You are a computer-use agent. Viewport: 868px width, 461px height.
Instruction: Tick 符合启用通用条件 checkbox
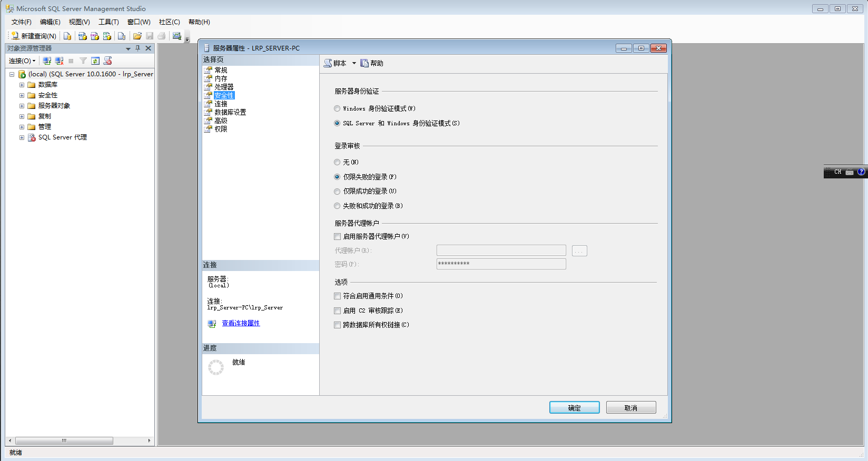coord(338,296)
